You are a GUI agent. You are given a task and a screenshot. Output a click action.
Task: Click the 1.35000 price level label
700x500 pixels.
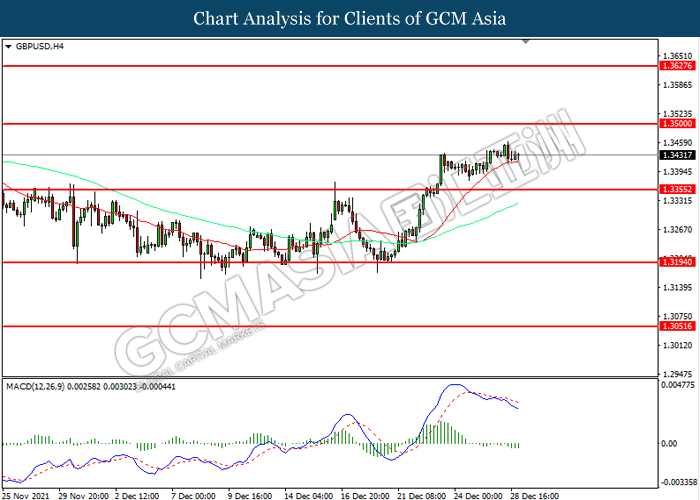677,124
